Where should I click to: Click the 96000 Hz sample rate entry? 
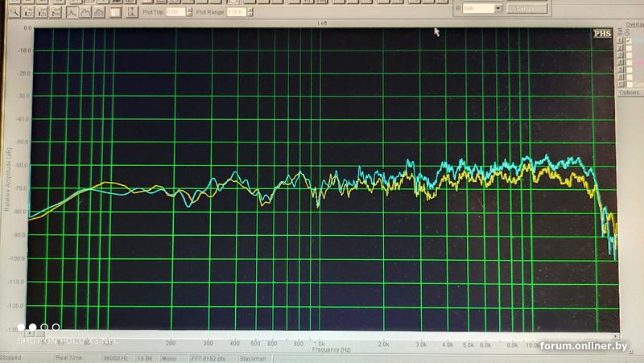117,358
